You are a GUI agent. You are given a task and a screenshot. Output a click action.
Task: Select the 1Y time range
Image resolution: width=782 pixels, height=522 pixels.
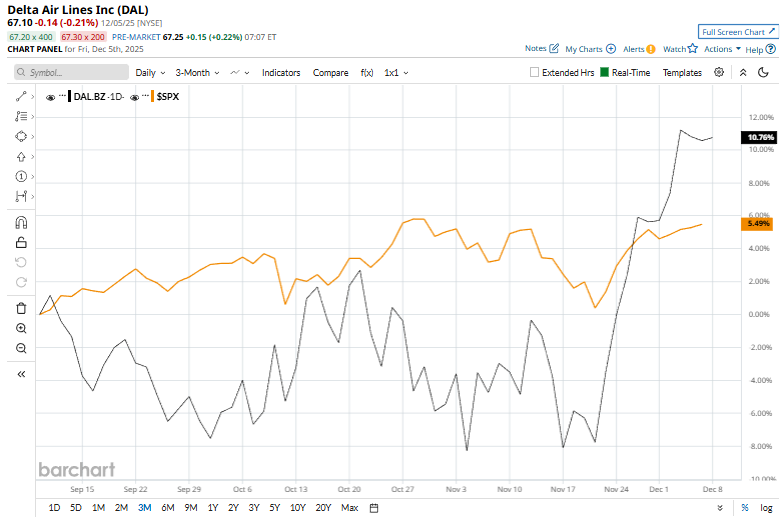click(x=213, y=508)
